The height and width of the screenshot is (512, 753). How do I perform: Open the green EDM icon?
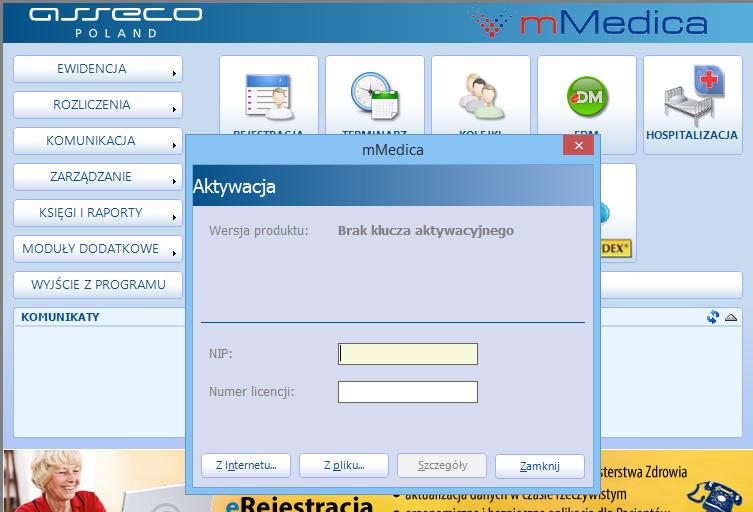coord(587,97)
